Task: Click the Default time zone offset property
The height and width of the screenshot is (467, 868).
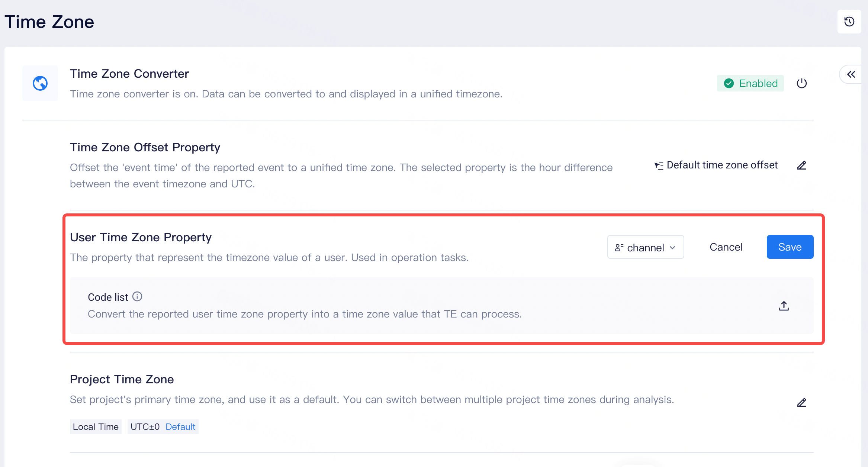Action: tap(722, 165)
